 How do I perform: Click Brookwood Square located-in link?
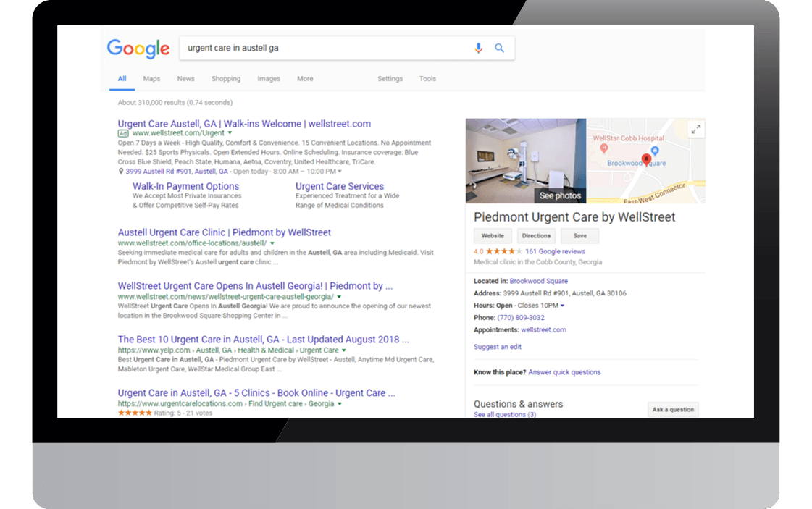click(539, 281)
